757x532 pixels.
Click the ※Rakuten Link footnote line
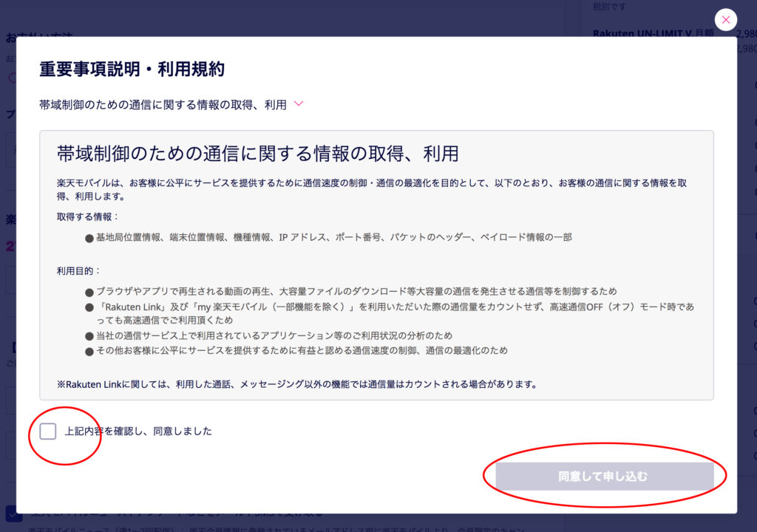(x=296, y=384)
